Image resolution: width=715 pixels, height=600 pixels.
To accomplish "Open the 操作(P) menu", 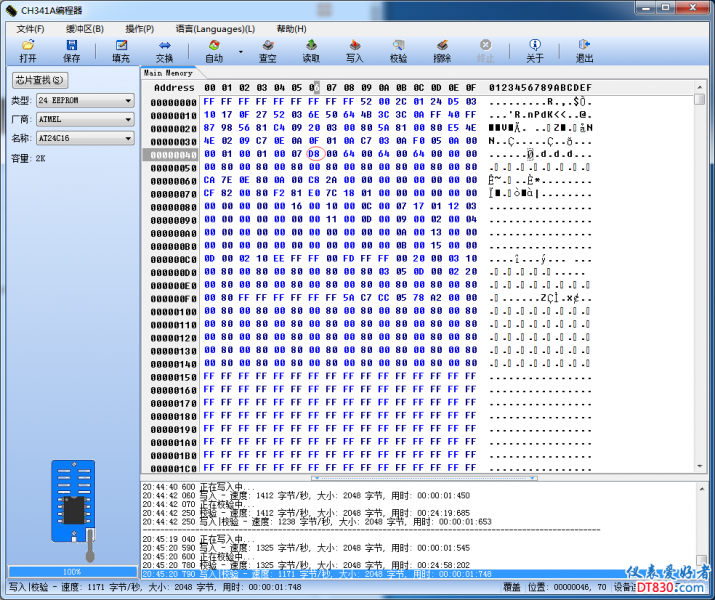I will (x=139, y=29).
